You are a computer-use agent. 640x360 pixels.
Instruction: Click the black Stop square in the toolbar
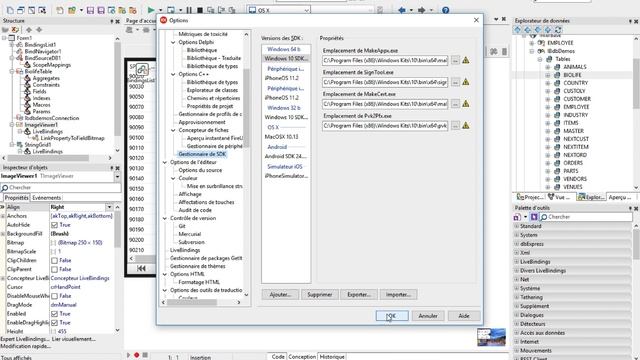coord(200,10)
